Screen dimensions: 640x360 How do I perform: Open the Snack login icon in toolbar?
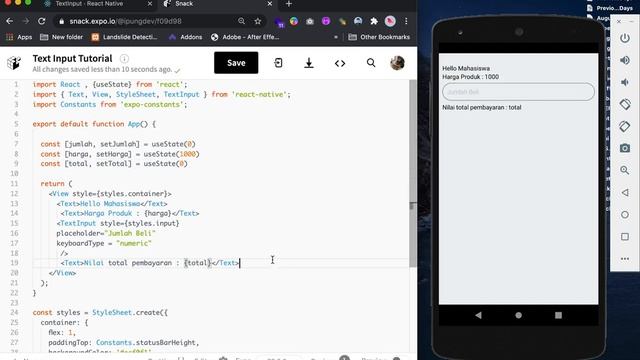(x=278, y=63)
